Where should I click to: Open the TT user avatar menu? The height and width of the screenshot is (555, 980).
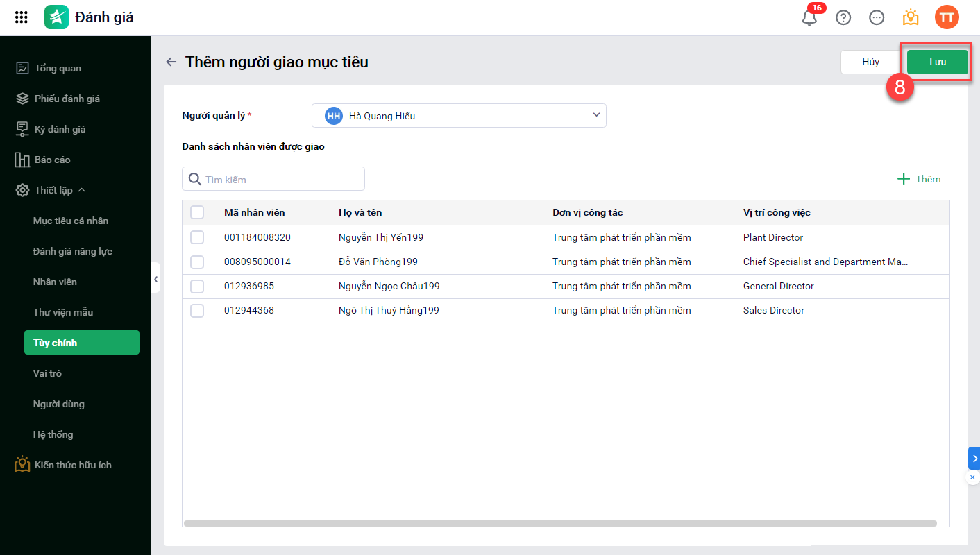point(947,17)
